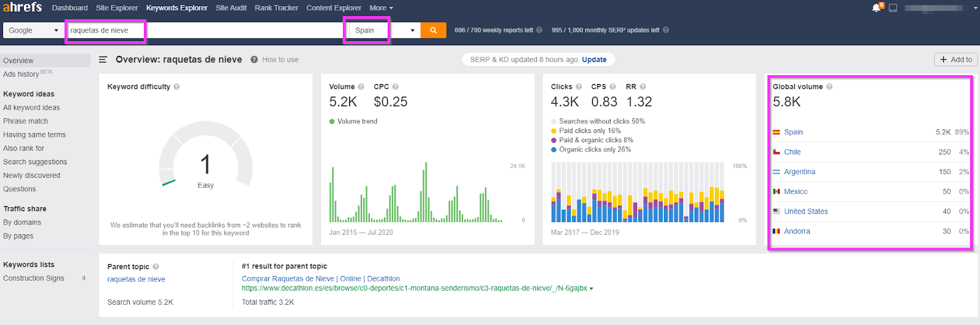The width and height of the screenshot is (980, 325).
Task: Click the keyword search input field
Action: 205,30
